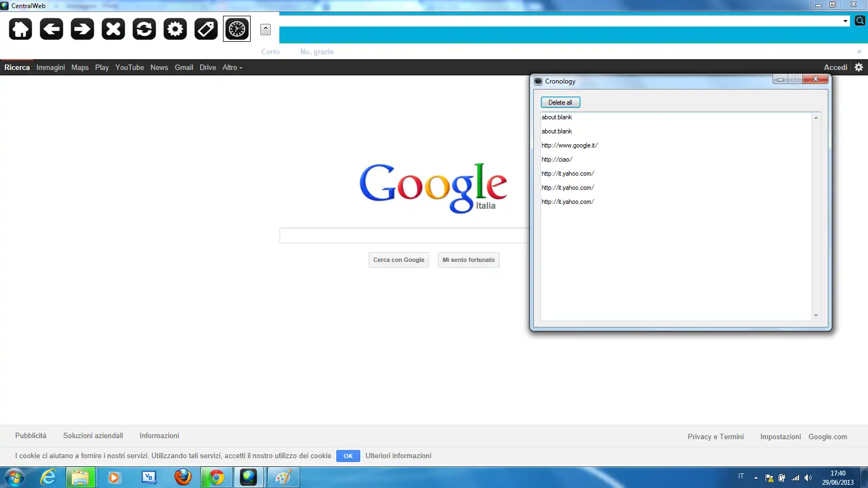Open history with the clock icon

pos(237,29)
